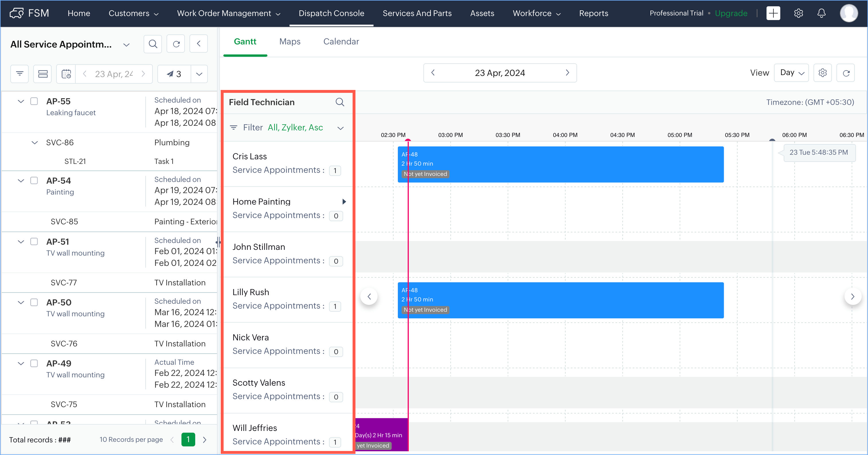
Task: Switch to the Maps tab
Action: point(290,42)
